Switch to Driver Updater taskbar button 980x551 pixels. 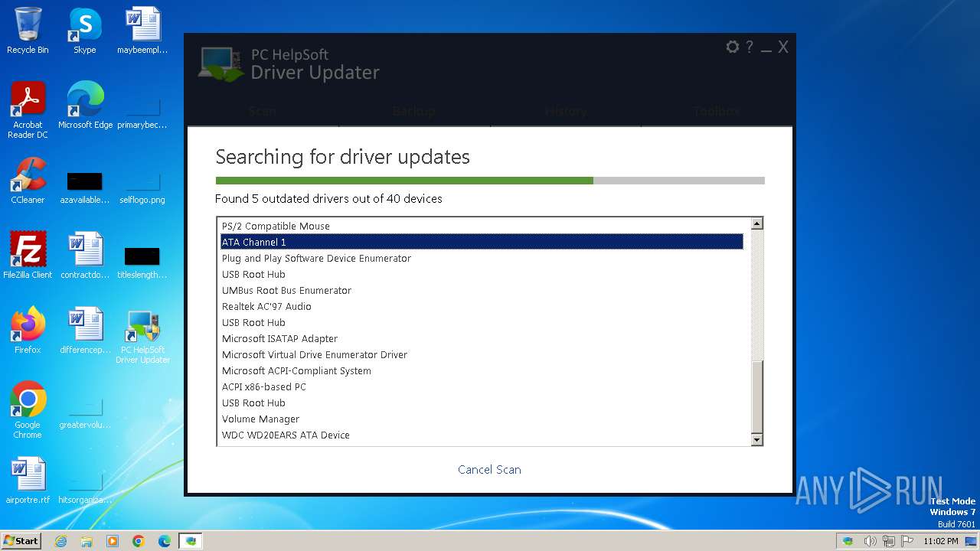(191, 541)
